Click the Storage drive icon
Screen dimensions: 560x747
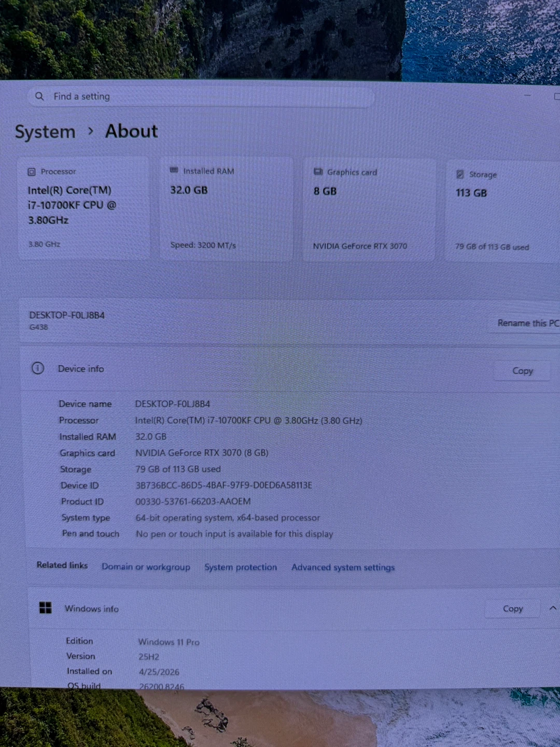tap(460, 174)
